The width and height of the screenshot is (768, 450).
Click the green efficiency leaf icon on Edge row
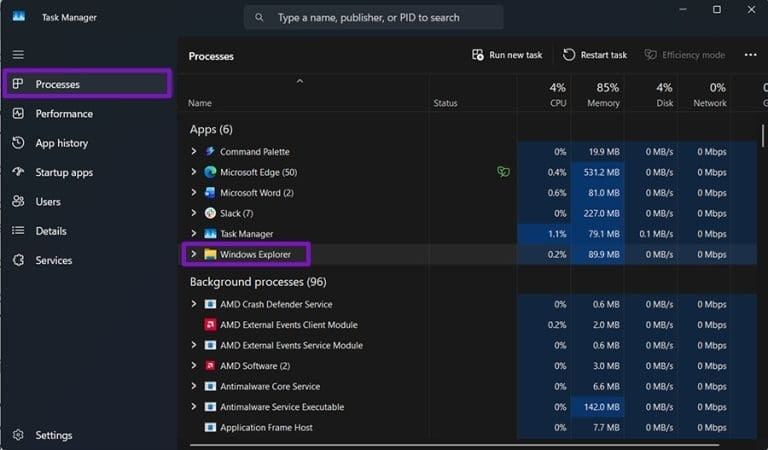503,172
